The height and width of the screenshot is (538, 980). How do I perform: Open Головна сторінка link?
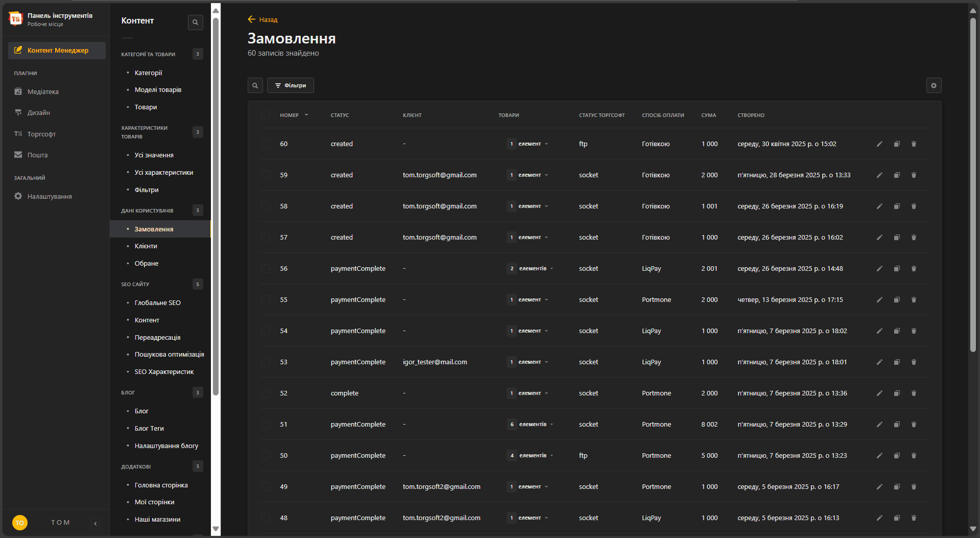point(161,485)
